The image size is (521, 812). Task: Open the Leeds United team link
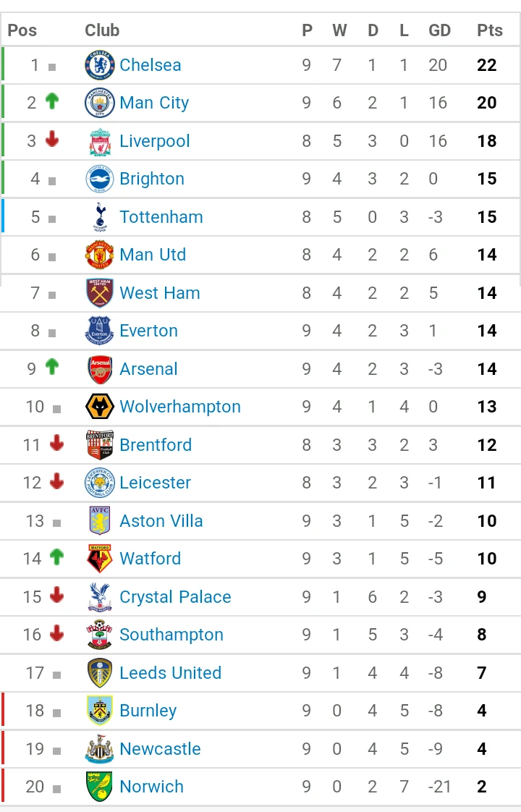coord(170,673)
